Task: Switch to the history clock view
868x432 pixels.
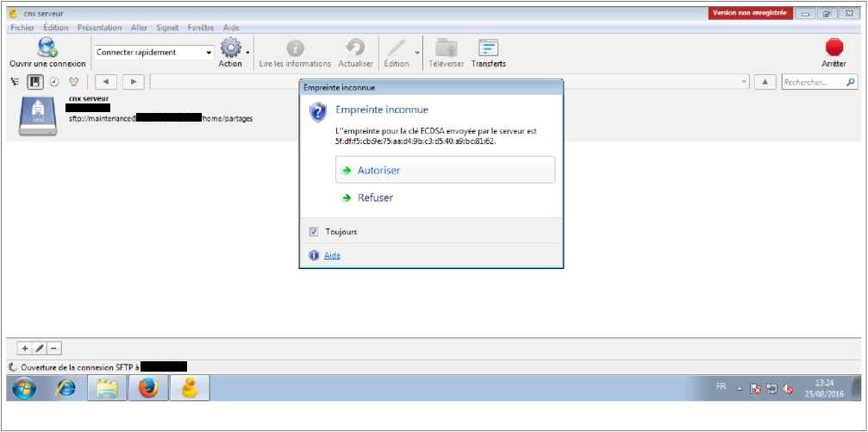Action: pyautogui.click(x=54, y=82)
